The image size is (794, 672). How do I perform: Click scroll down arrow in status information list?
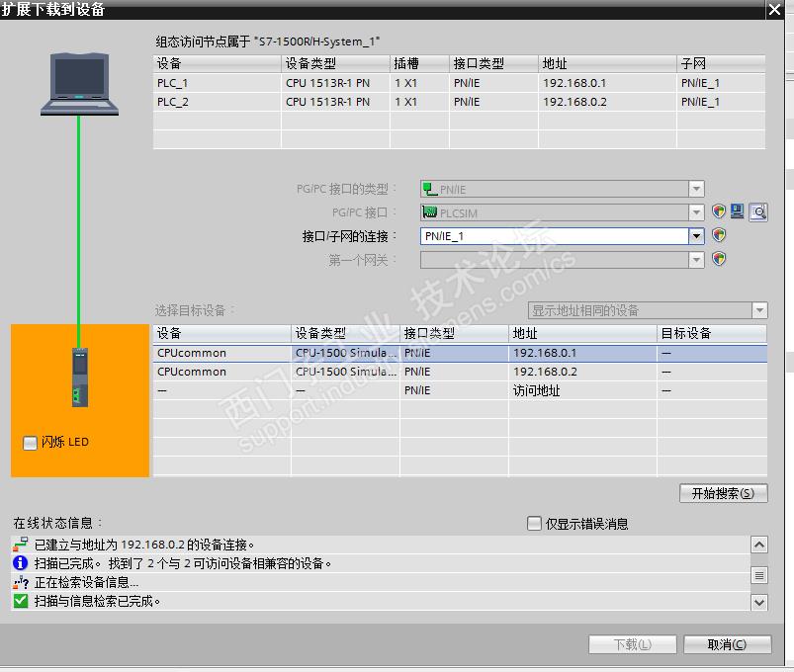coord(759,602)
